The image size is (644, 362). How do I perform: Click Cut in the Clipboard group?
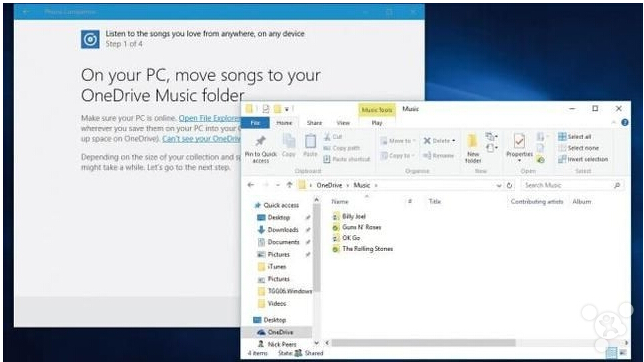click(333, 136)
